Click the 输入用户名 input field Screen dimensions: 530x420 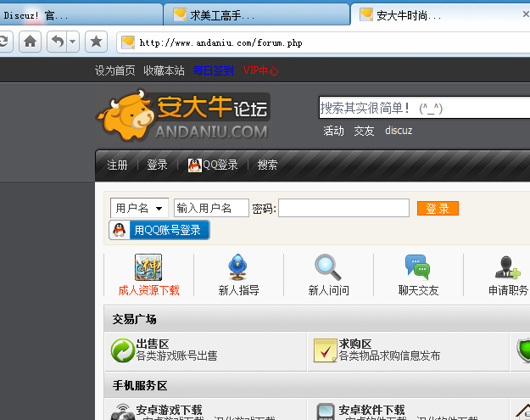(211, 208)
